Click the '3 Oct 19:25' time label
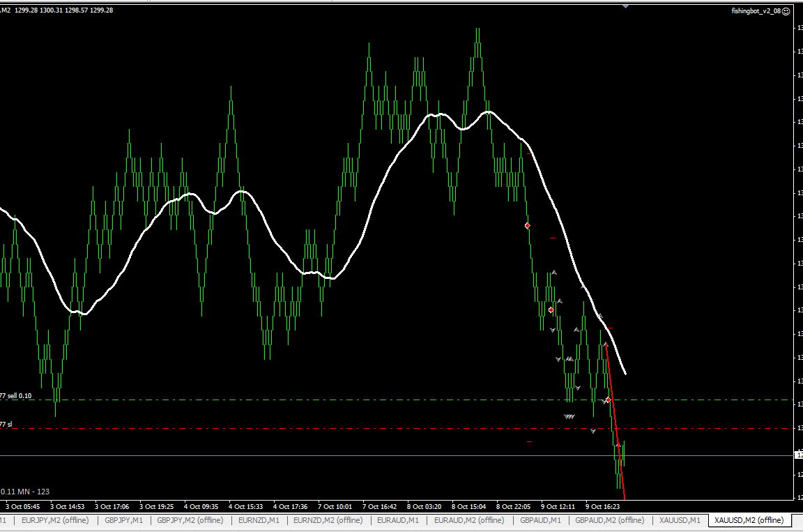Viewport: 803px width, 532px height. (x=156, y=506)
